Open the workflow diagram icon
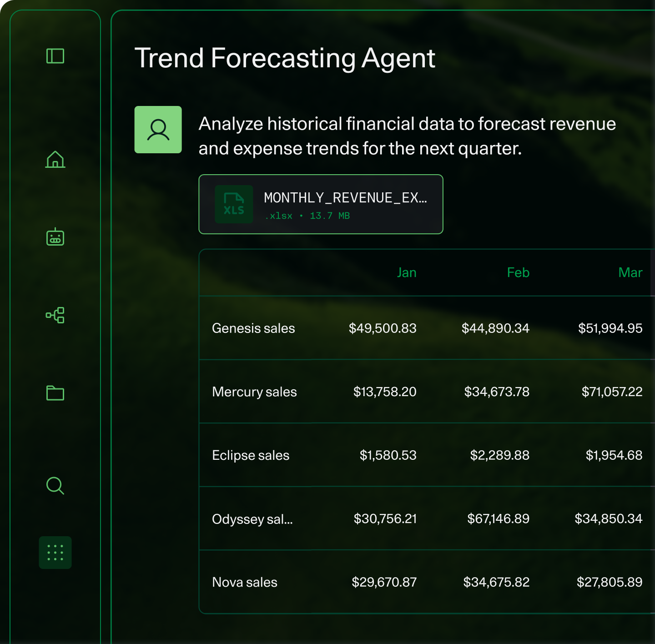 55,315
